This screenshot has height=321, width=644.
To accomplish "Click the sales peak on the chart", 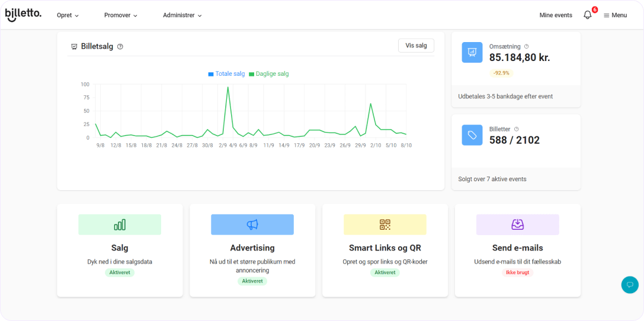I will pyautogui.click(x=228, y=88).
